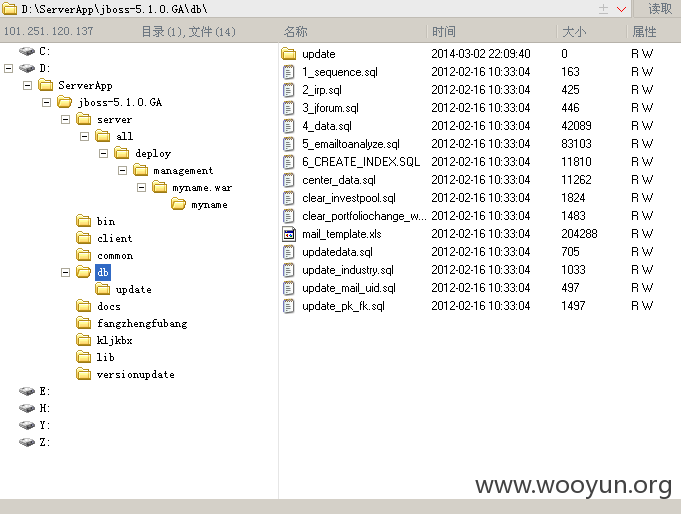Click the IP address 101.251.120.137
Viewport: 681px width, 514px height.
click(x=49, y=31)
